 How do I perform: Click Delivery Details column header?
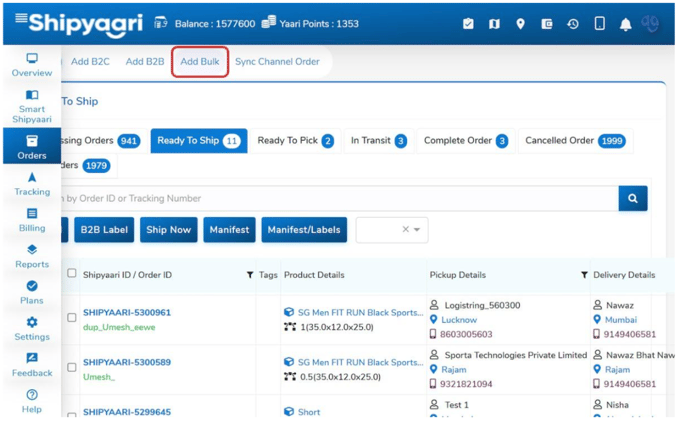[624, 275]
